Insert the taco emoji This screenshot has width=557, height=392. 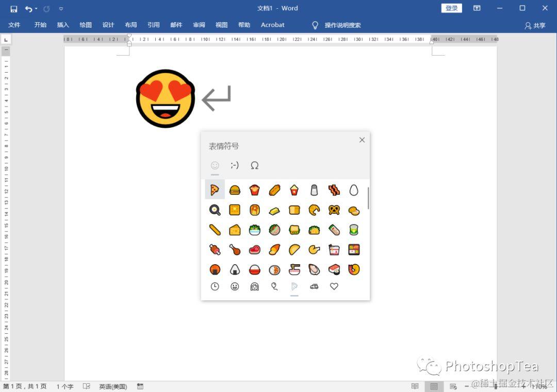pyautogui.click(x=314, y=230)
